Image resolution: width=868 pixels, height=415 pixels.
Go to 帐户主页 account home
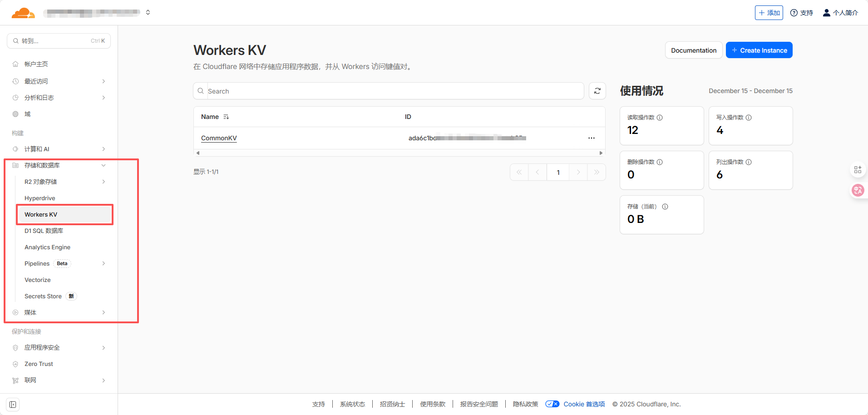(36, 64)
